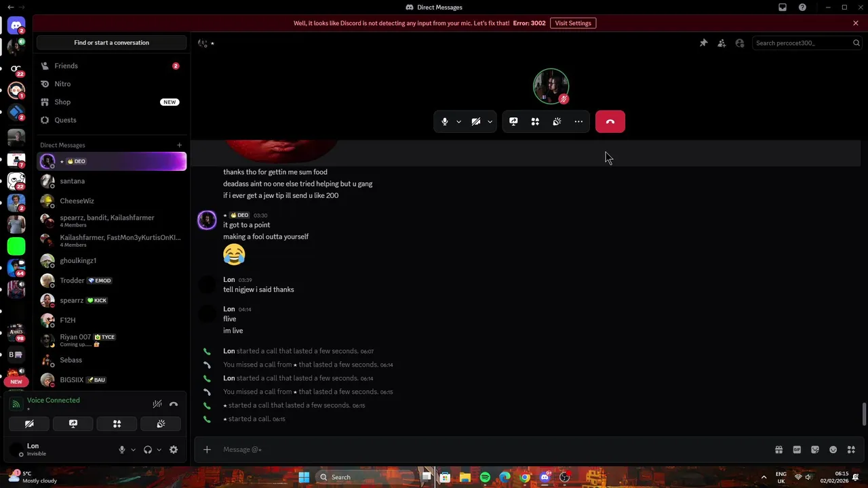Viewport: 868px width, 488px height.
Task: Hang up with the red disconnect button
Action: pos(610,122)
